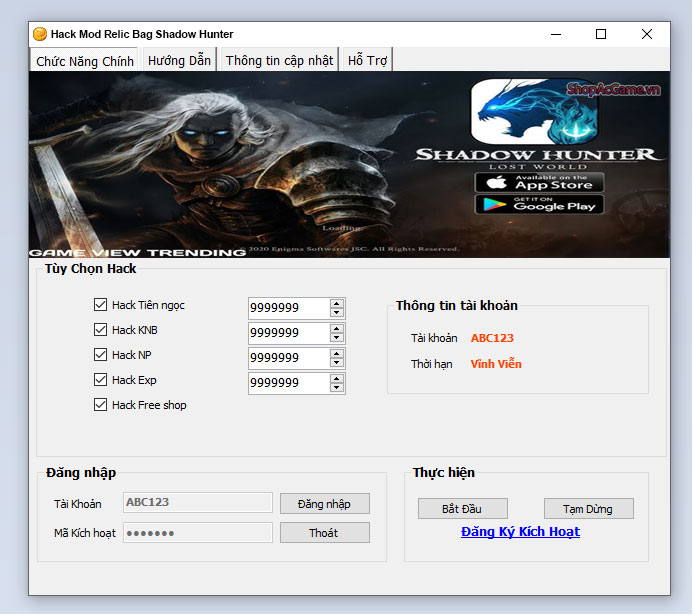
Task: Toggle the Hack Free shop checkbox
Action: click(100, 405)
